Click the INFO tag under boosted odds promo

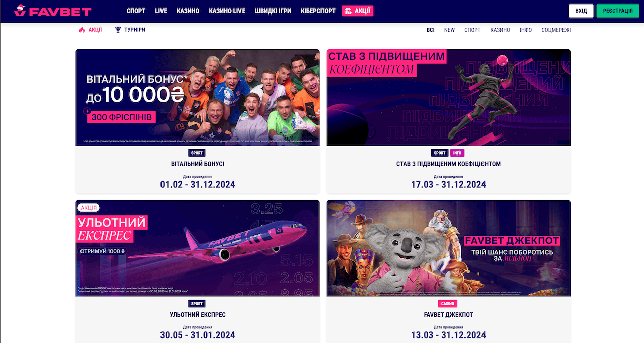457,153
